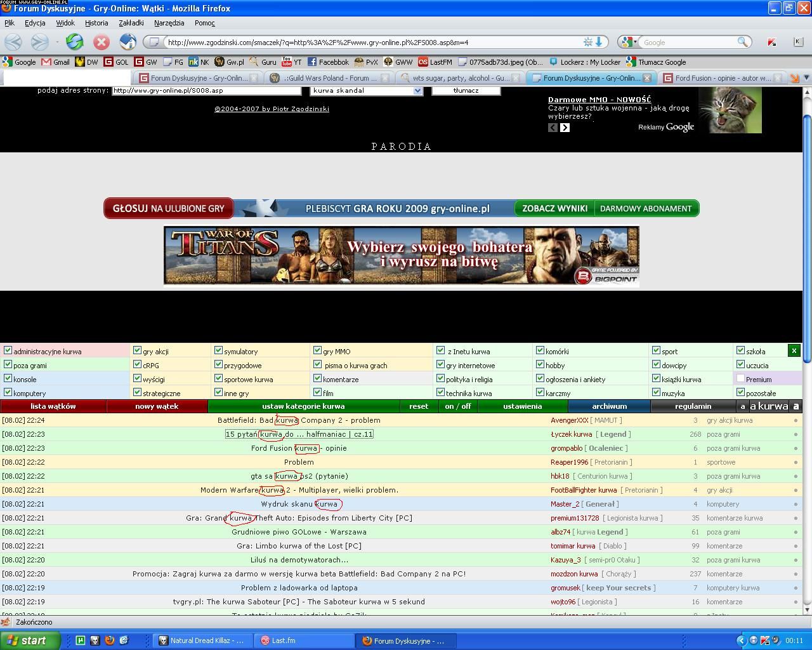The height and width of the screenshot is (650, 812).
Task: Click the Reload page icon in toolbar
Action: pos(74,42)
